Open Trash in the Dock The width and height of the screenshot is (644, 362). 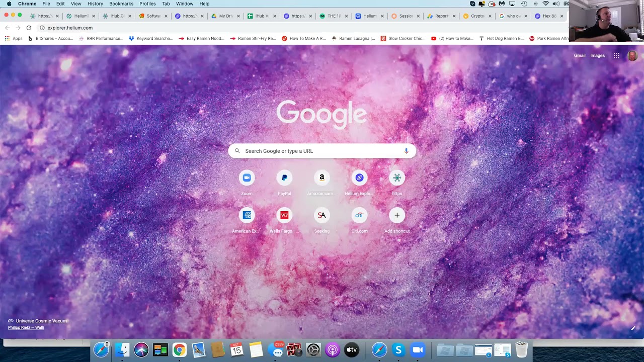[522, 349]
